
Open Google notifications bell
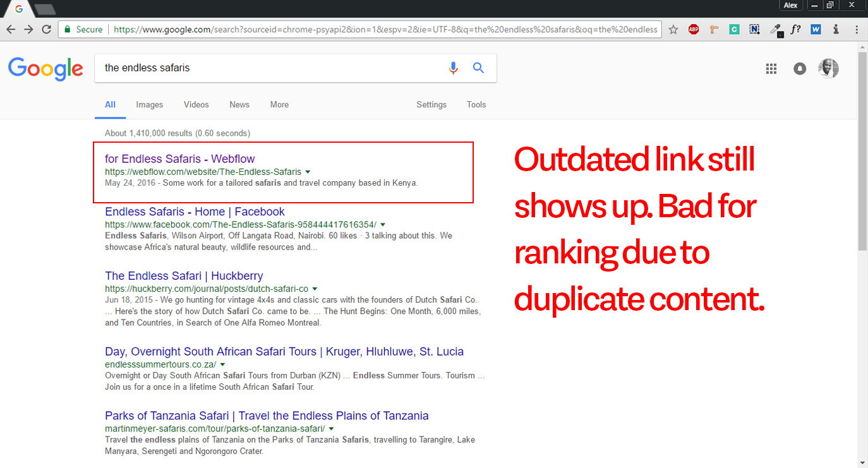tap(800, 69)
